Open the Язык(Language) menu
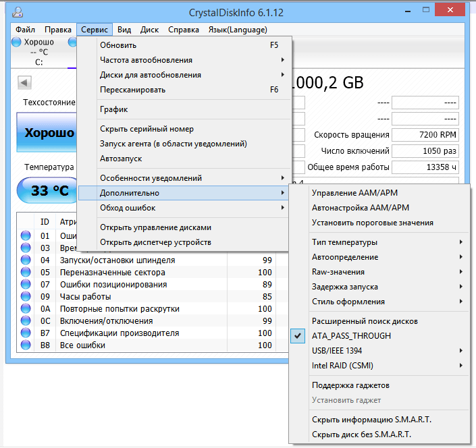This screenshot has width=476, height=448. point(238,30)
